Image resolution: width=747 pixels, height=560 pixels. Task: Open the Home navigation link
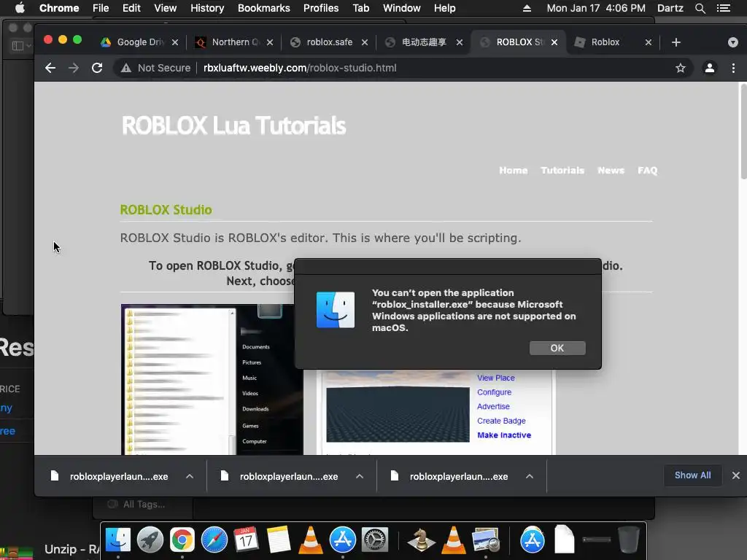pyautogui.click(x=513, y=171)
